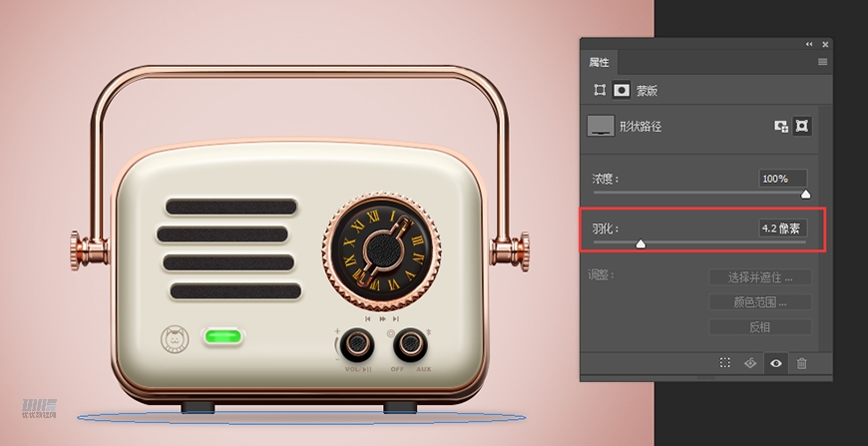Screen dimensions: 868x446
Task: Click the feather slider handle
Action: (641, 243)
